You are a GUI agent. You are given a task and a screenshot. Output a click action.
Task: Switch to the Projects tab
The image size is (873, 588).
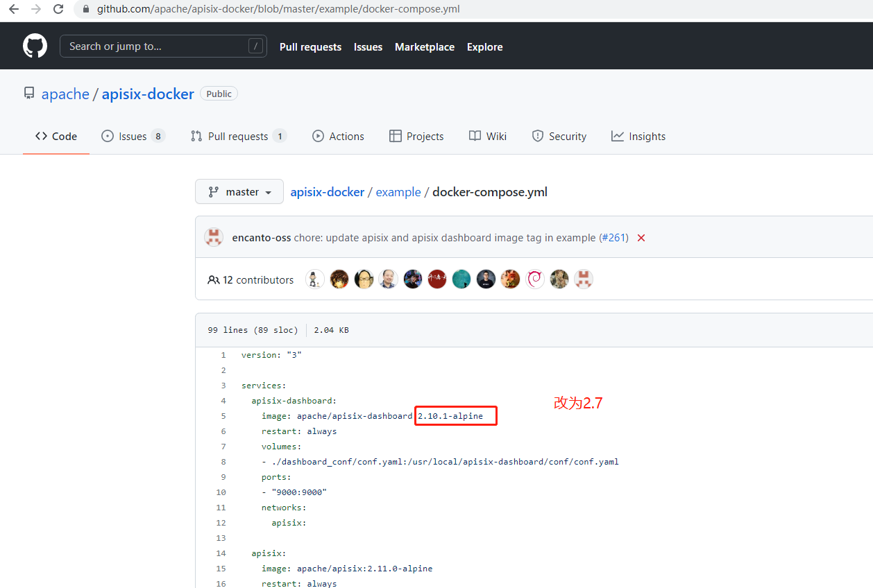[416, 136]
